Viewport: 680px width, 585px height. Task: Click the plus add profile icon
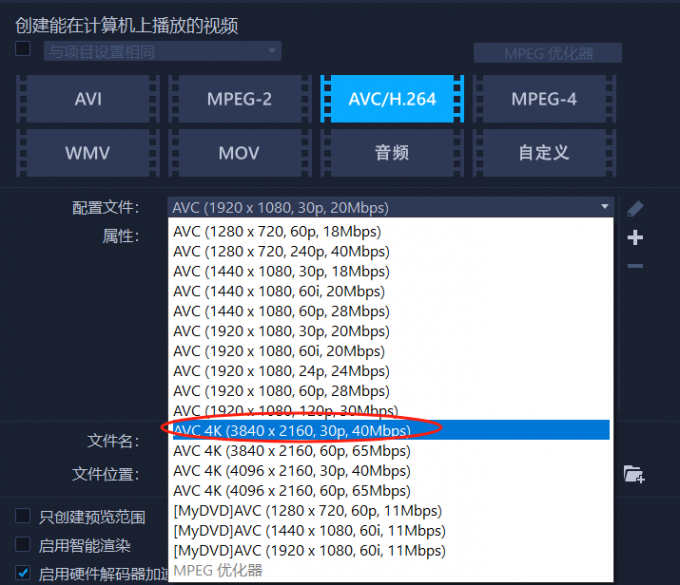coord(635,237)
